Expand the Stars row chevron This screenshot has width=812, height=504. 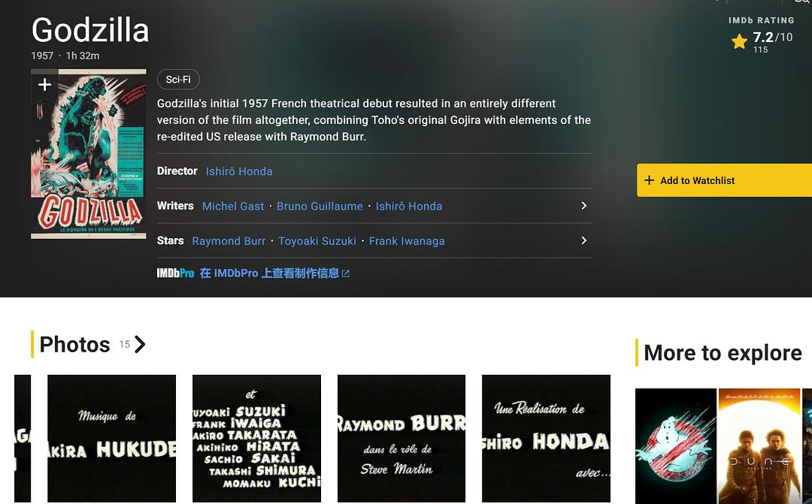point(583,240)
